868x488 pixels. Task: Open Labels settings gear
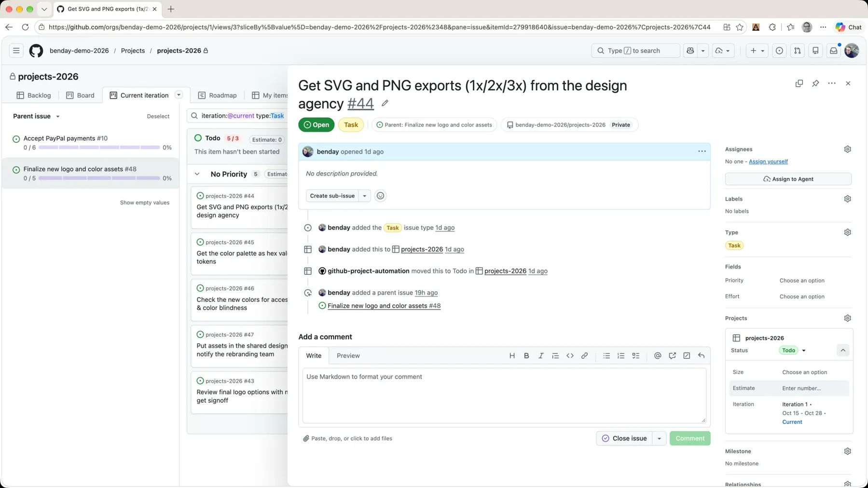coord(848,199)
